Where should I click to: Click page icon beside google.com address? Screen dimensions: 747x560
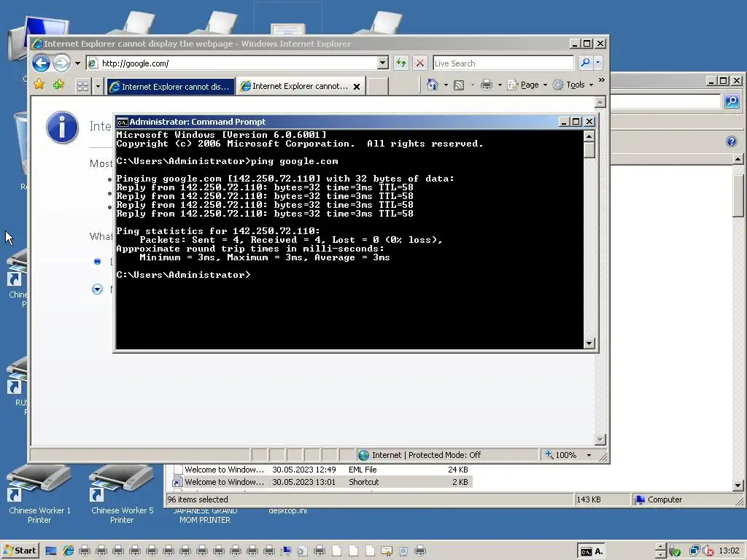(x=93, y=63)
